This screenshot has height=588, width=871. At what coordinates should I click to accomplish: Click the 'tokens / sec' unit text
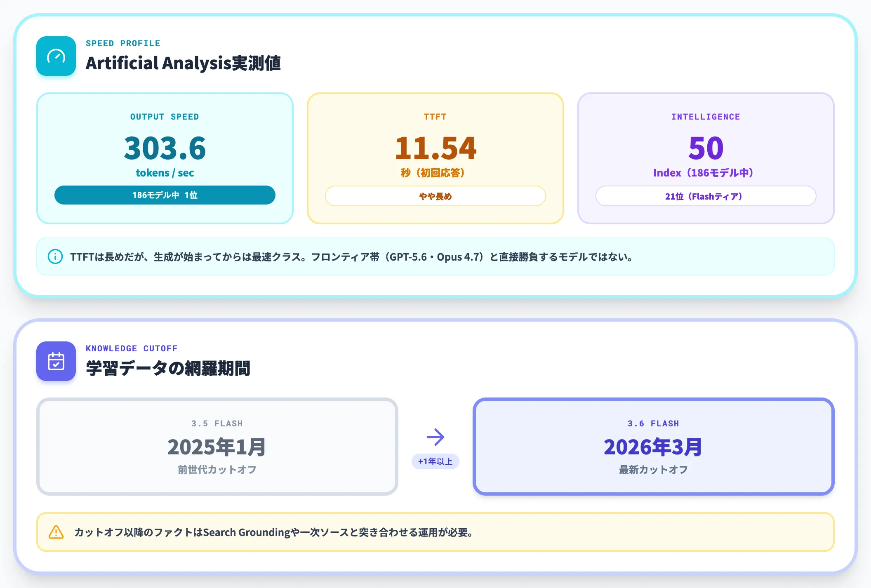click(165, 173)
